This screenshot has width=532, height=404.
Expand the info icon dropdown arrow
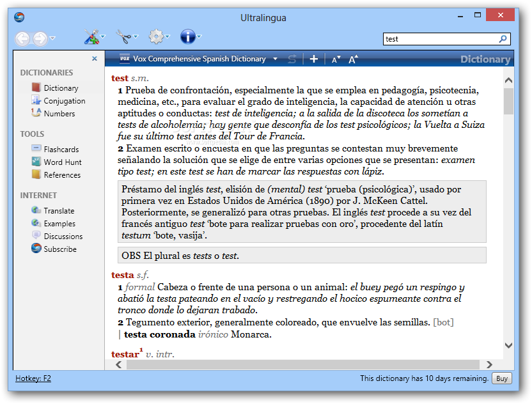click(x=199, y=36)
